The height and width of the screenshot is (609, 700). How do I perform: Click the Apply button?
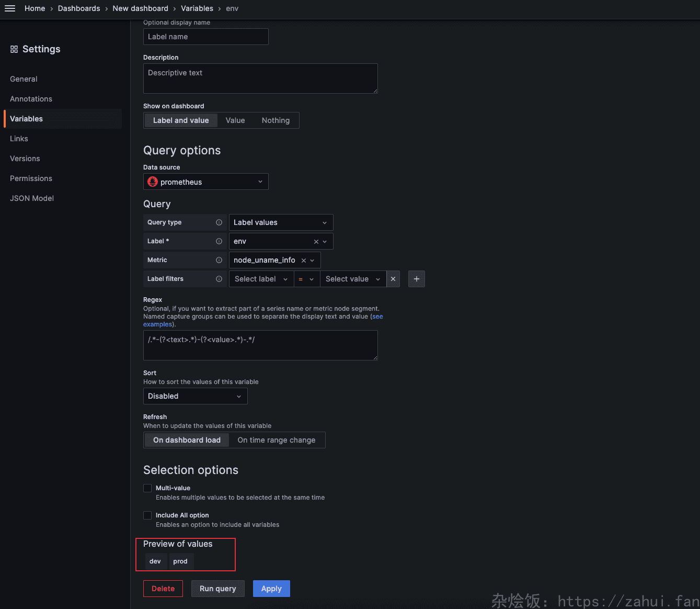tap(271, 589)
